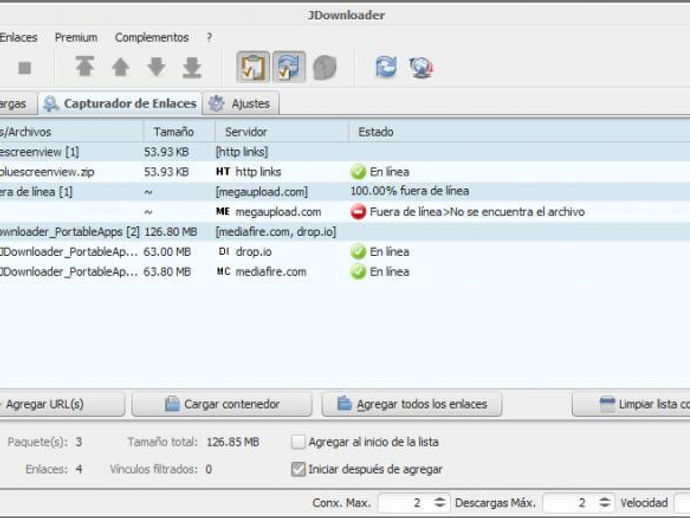Select the bluescreenview.zip file row

[345, 172]
